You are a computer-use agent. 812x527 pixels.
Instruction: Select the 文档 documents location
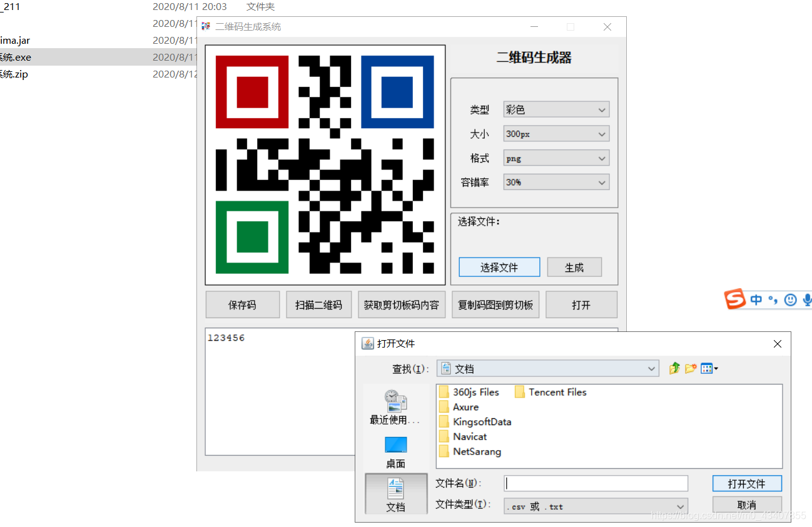[x=395, y=494]
